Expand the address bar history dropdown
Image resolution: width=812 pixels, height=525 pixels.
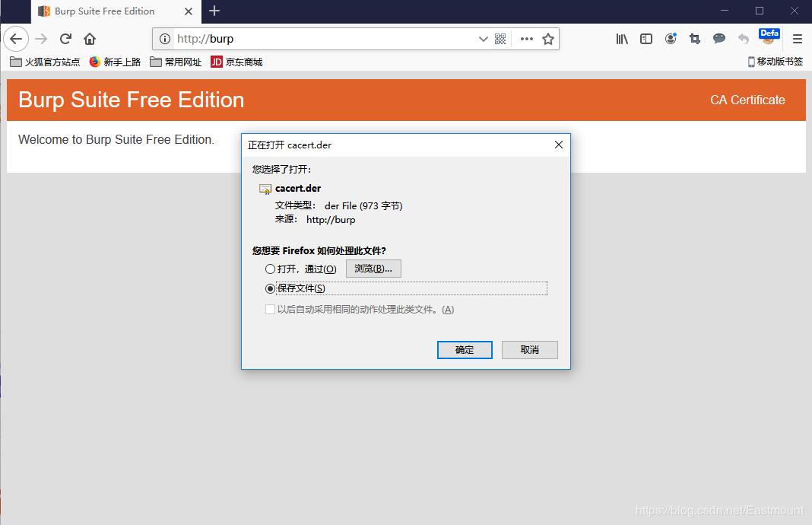click(x=483, y=39)
